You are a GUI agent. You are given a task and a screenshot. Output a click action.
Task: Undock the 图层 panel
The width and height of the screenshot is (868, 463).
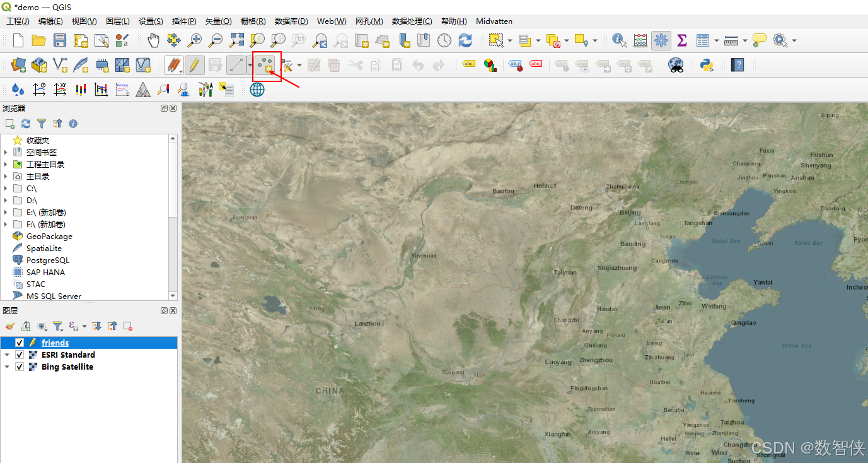point(165,311)
